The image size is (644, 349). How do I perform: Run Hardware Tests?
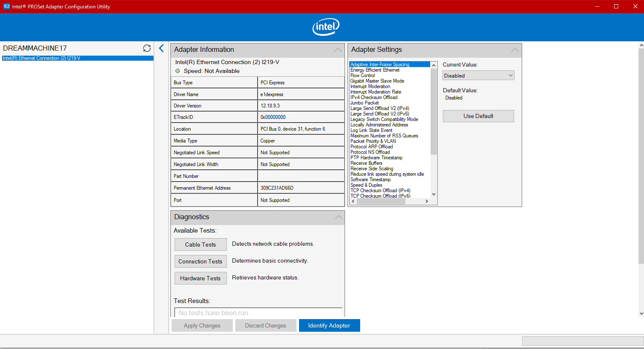tap(200, 278)
